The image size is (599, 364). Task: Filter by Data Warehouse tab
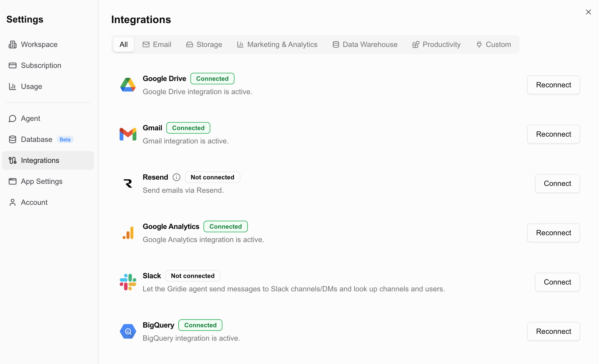[365, 45]
